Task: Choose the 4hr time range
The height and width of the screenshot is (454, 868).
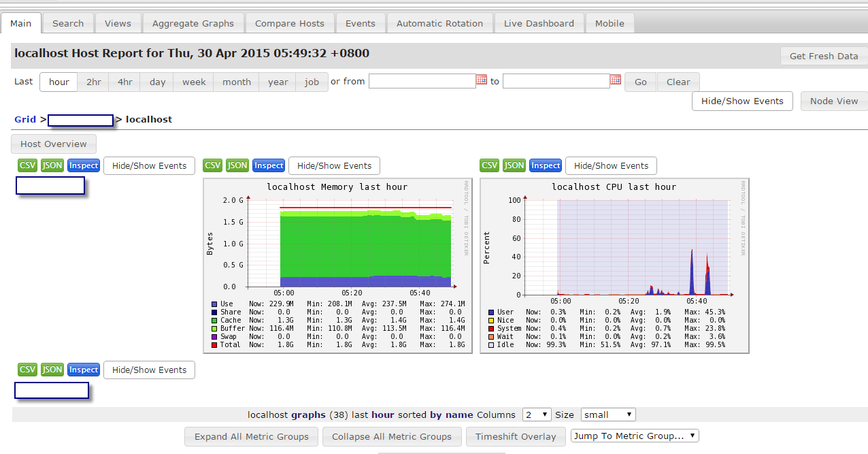Action: point(125,82)
